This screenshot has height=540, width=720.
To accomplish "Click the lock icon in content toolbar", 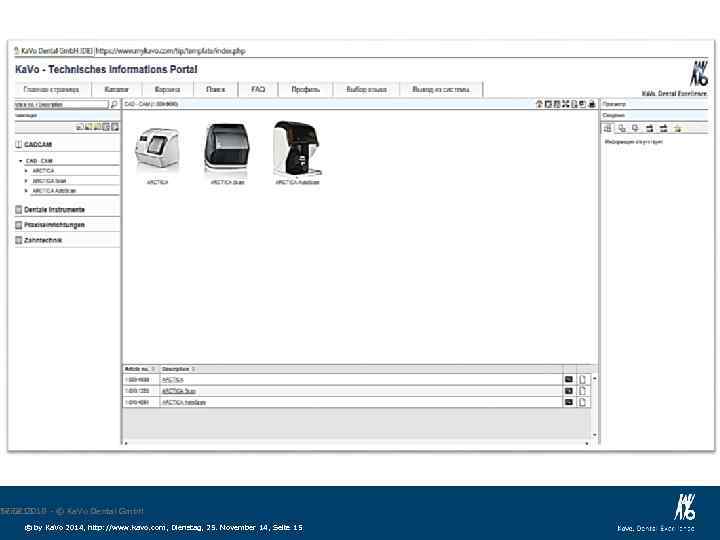I will tap(592, 104).
